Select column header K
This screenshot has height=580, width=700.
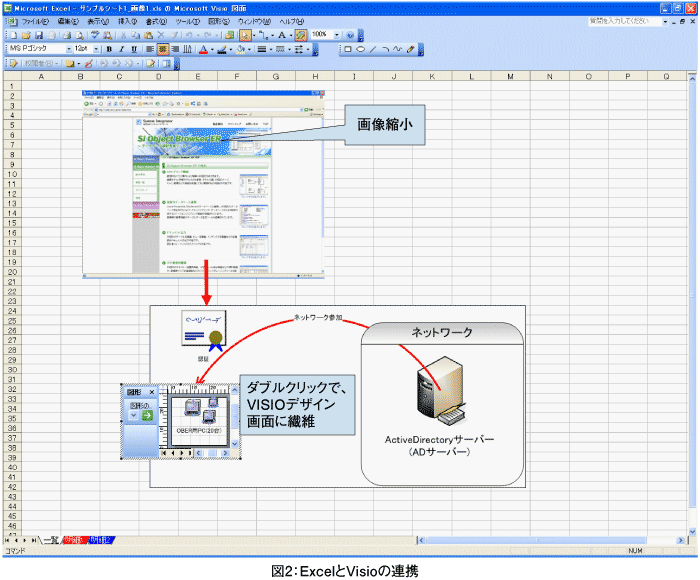432,77
